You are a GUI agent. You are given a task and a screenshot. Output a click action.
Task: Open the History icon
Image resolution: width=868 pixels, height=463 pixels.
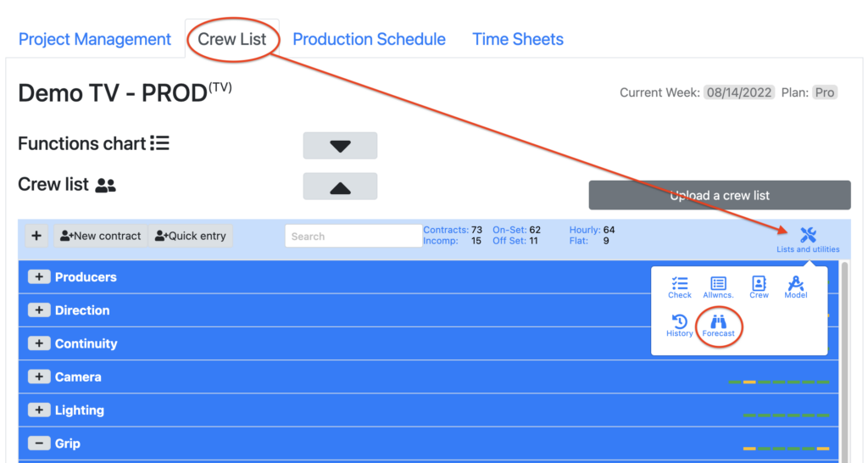[679, 325]
